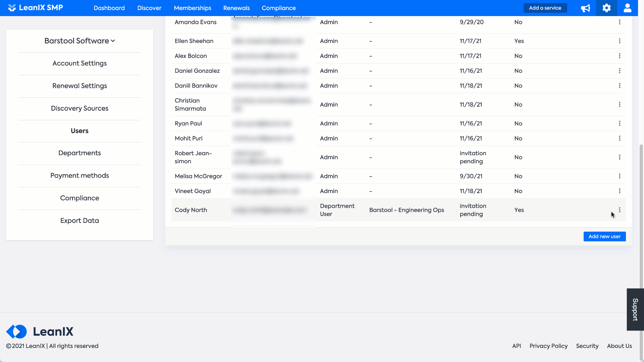The image size is (644, 362).
Task: Open options menu for Daniil Bannikov
Action: tap(620, 86)
